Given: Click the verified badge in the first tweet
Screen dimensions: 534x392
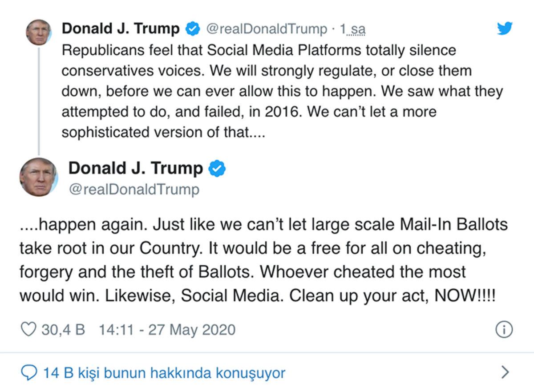Looking at the screenshot, I should [x=192, y=28].
